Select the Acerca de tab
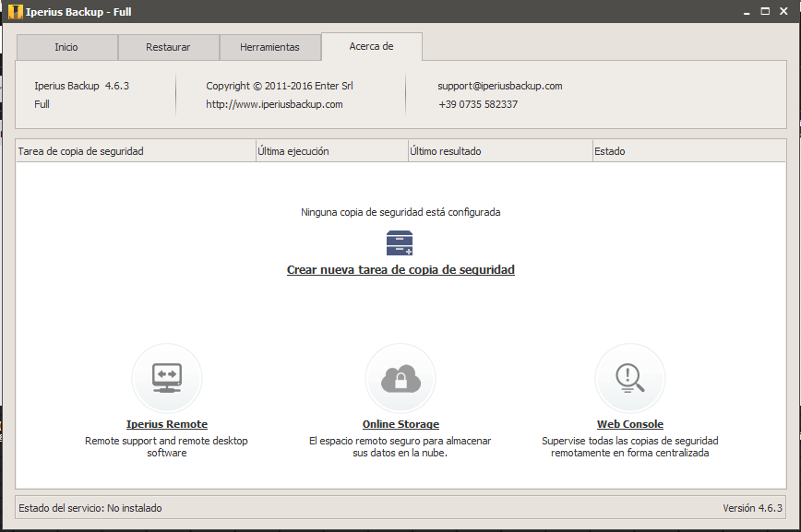This screenshot has width=801, height=532. coord(371,46)
